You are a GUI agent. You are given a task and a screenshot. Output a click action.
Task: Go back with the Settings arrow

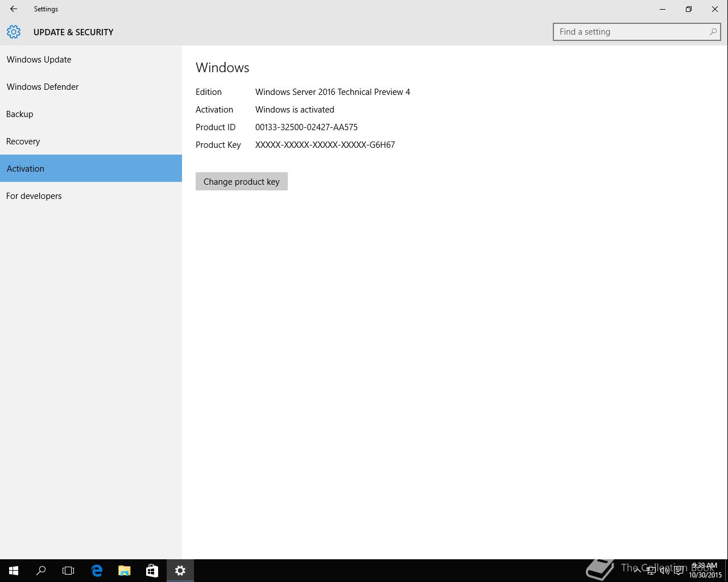tap(14, 9)
